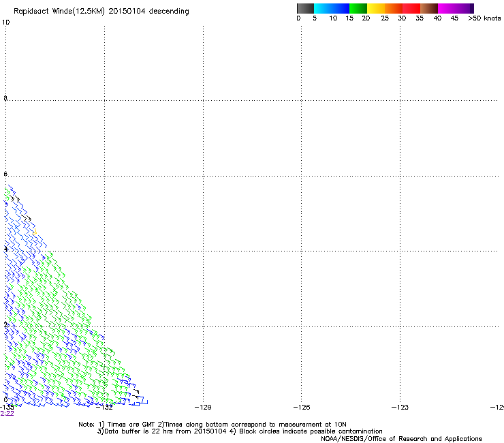Screen dimensions: 504x443
Task: Click the latitude axis label '6'
Action: 5,174
